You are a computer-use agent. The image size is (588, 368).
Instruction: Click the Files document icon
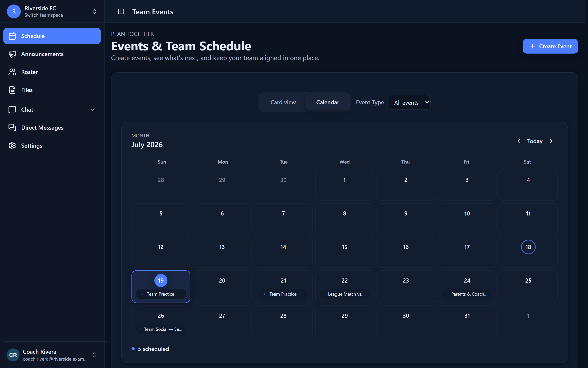point(12,90)
